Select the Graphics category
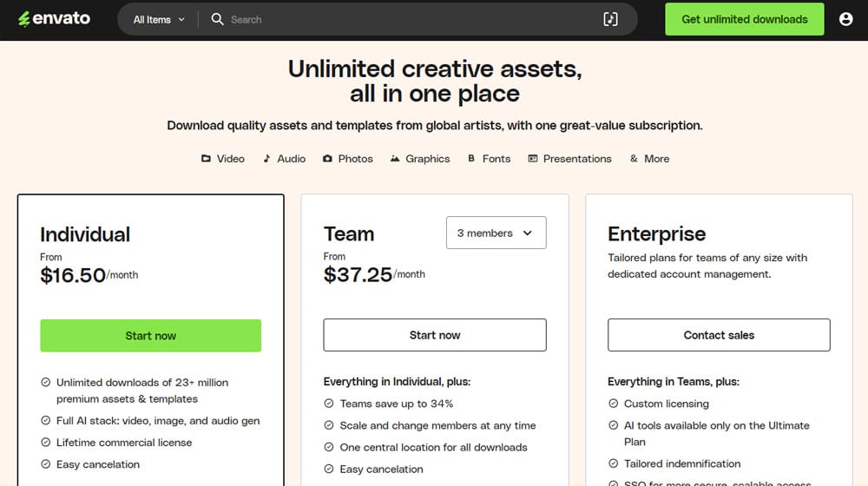The width and height of the screenshot is (868, 486). point(419,158)
